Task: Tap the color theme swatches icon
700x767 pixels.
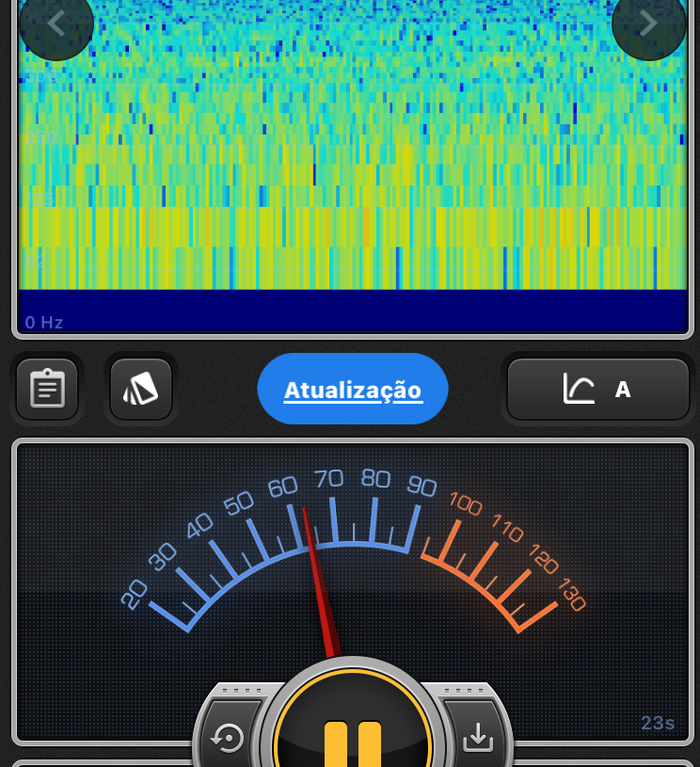Action: pyautogui.click(x=140, y=389)
